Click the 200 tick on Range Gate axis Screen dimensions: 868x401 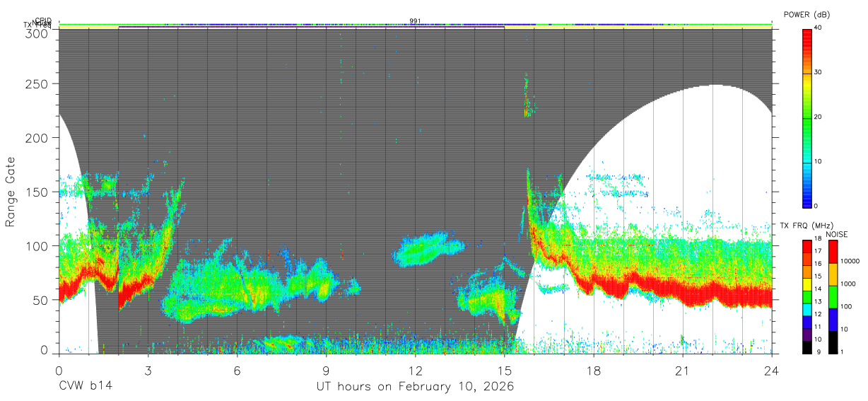click(38, 138)
